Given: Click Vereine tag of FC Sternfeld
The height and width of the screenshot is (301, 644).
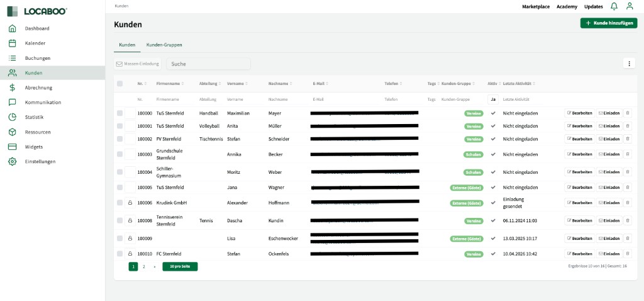Looking at the screenshot, I should (x=474, y=254).
